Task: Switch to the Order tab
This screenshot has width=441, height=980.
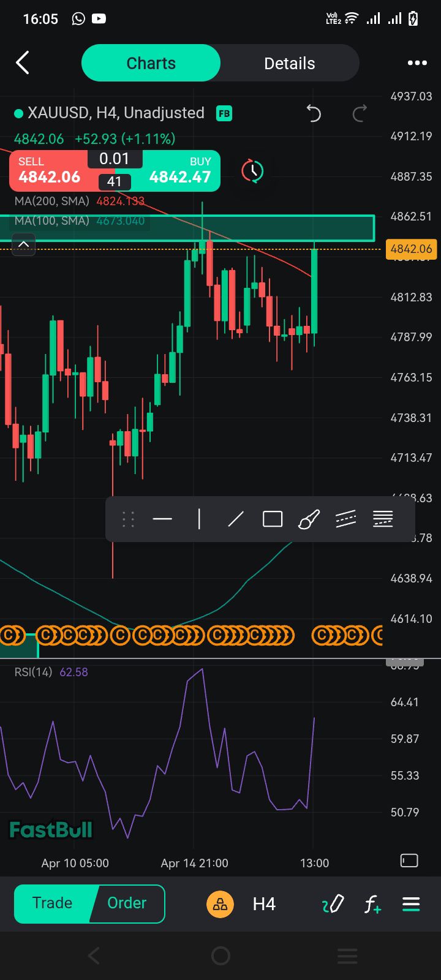Action: click(x=127, y=903)
